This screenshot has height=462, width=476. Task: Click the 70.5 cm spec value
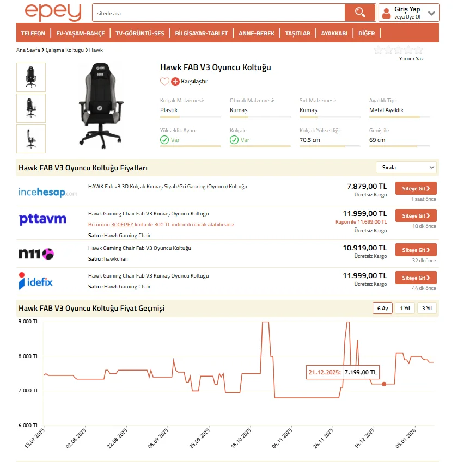click(310, 140)
